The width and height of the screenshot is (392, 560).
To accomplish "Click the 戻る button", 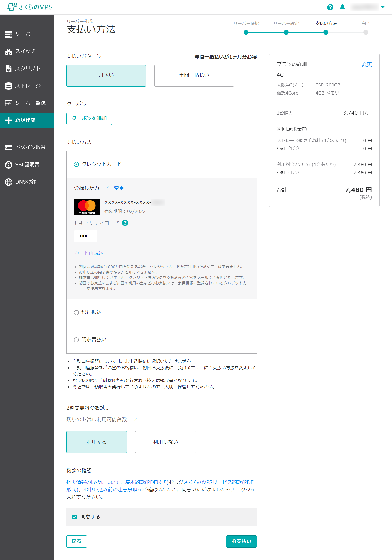I will [76, 541].
